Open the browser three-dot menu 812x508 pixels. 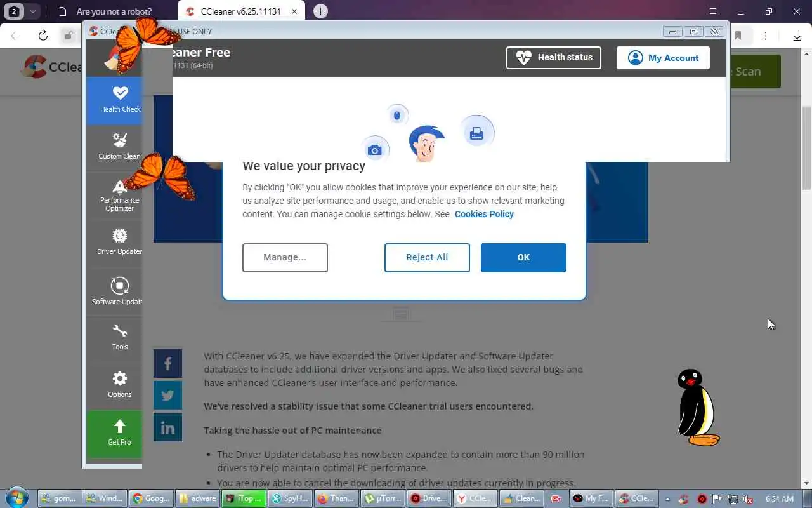tap(766, 36)
